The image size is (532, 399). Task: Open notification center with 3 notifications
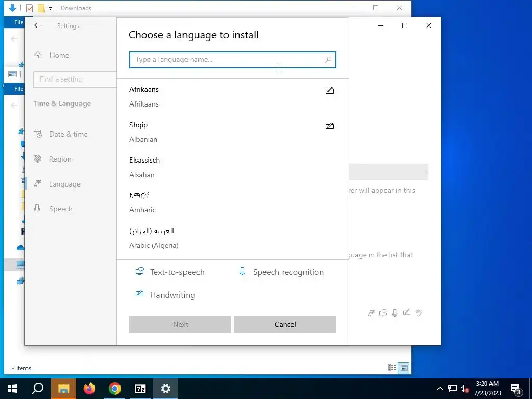pyautogui.click(x=515, y=389)
